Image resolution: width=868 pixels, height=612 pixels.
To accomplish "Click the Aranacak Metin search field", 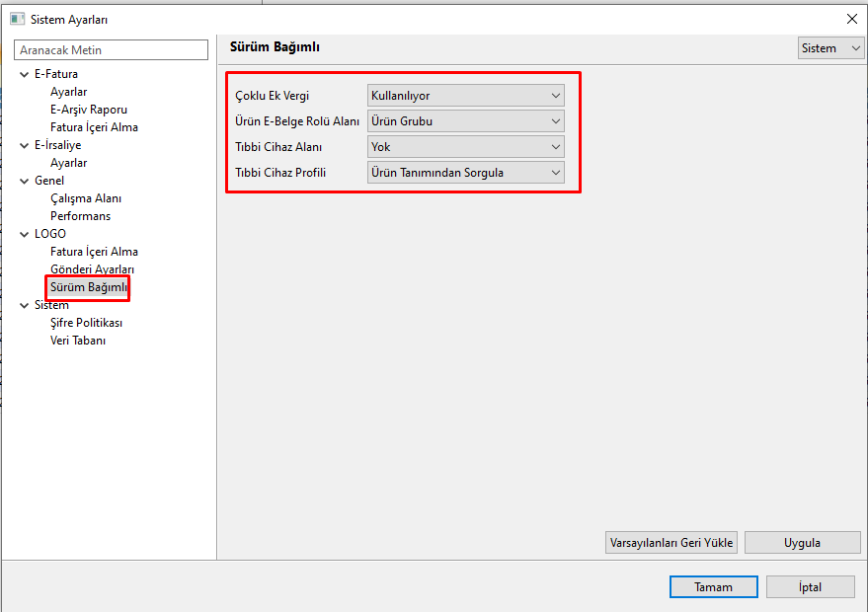I will [112, 50].
